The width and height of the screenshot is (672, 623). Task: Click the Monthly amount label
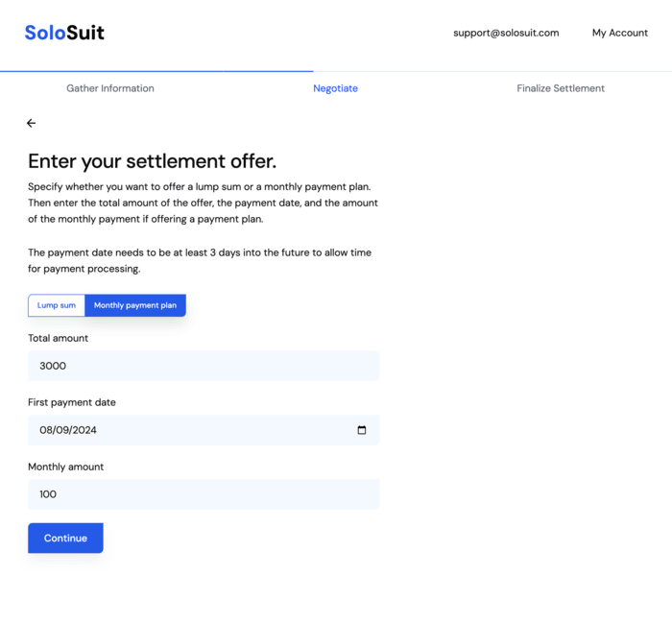tap(66, 467)
